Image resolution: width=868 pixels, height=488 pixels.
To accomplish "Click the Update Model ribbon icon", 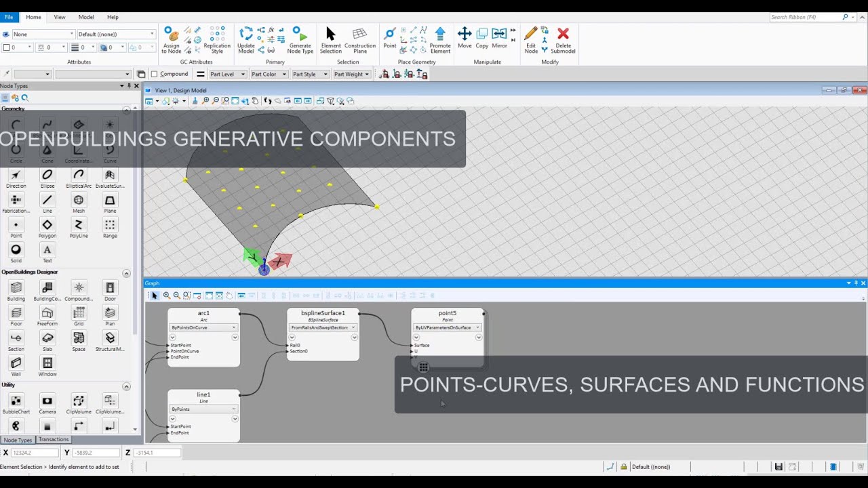I will [x=245, y=35].
